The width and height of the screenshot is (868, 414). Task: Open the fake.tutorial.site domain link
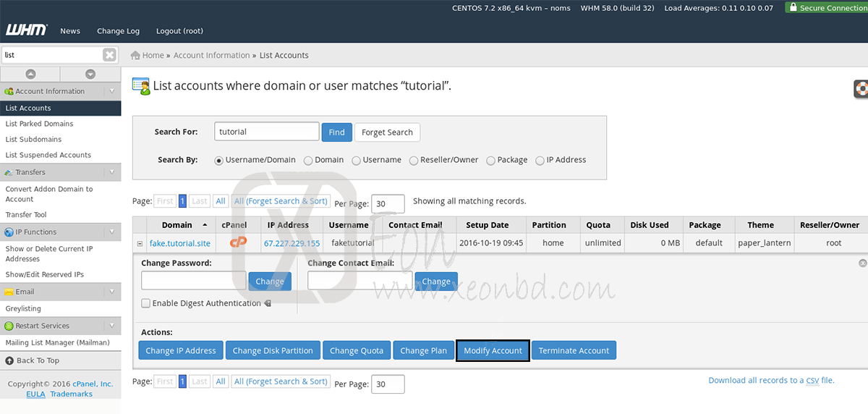[x=180, y=243]
